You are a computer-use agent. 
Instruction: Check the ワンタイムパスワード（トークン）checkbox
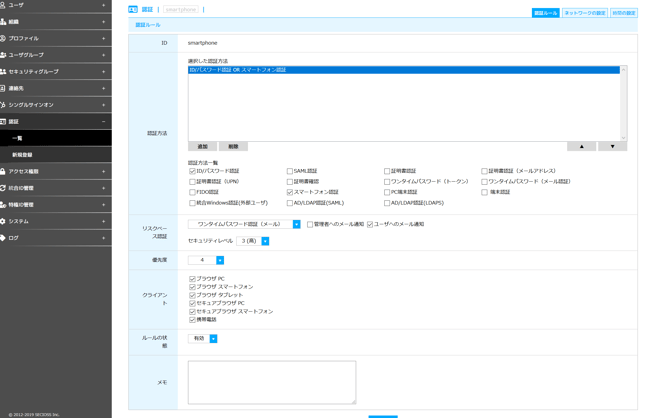387,182
